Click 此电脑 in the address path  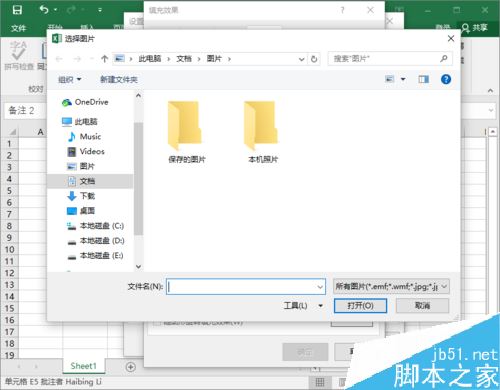(150, 59)
